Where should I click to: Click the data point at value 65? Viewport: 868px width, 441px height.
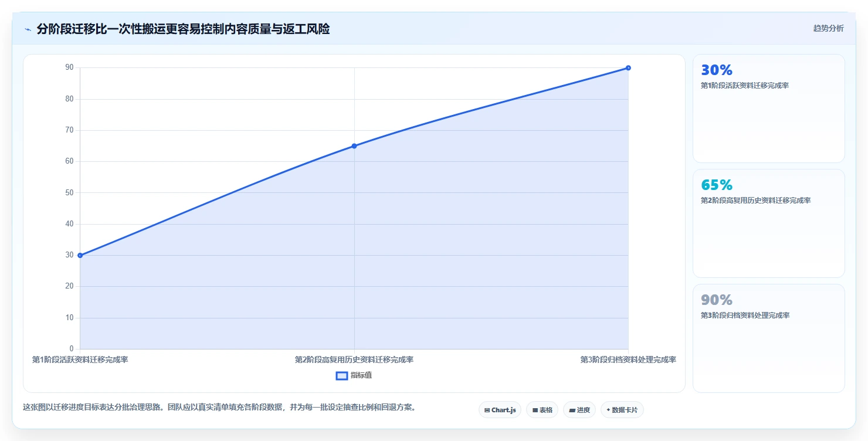[x=354, y=146]
